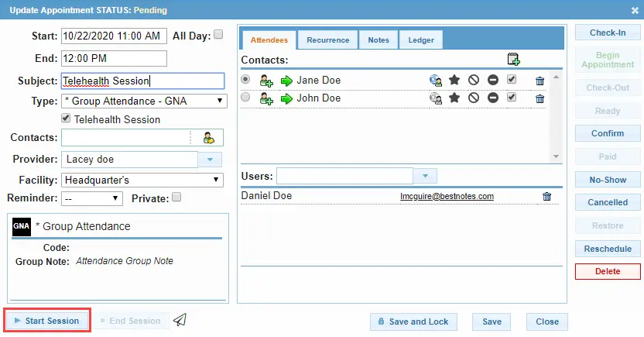Delete Jane Doe with trash icon

click(540, 81)
